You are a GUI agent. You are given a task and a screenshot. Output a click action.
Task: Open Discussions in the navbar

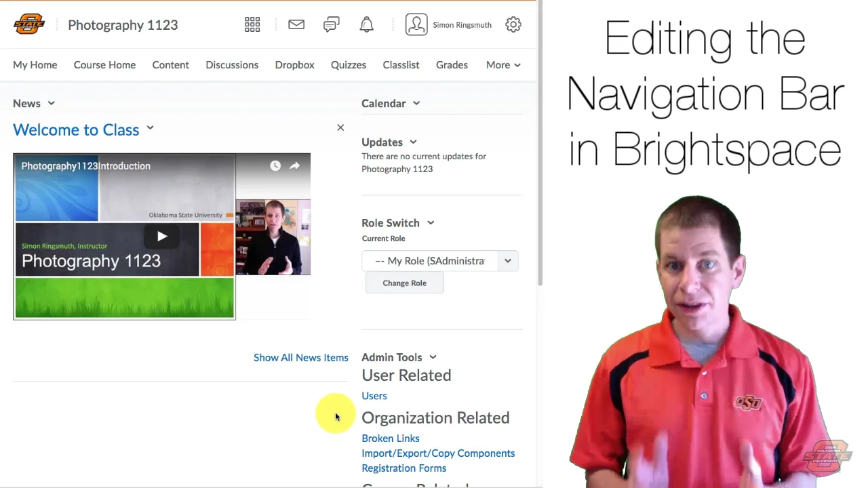(x=232, y=65)
